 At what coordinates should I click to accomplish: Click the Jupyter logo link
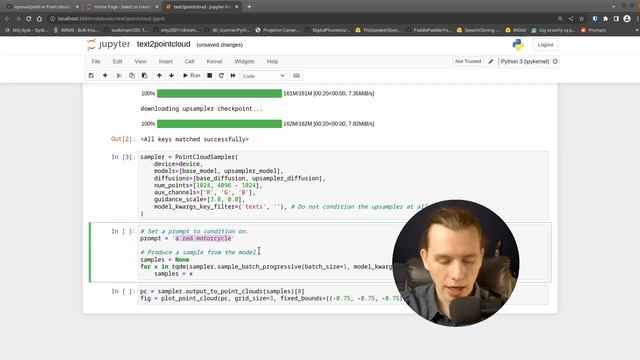pyautogui.click(x=109, y=44)
